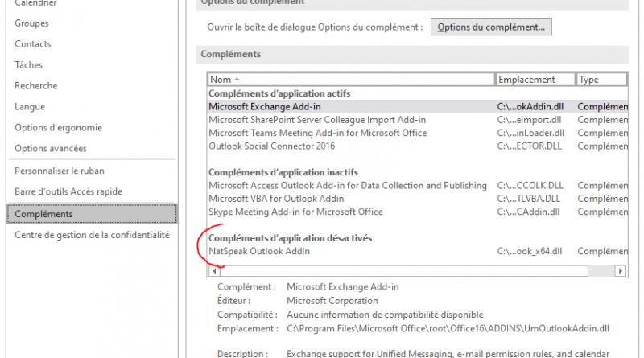Select Microsoft SharePoint Server Colleague Import Add-in

[418, 120]
